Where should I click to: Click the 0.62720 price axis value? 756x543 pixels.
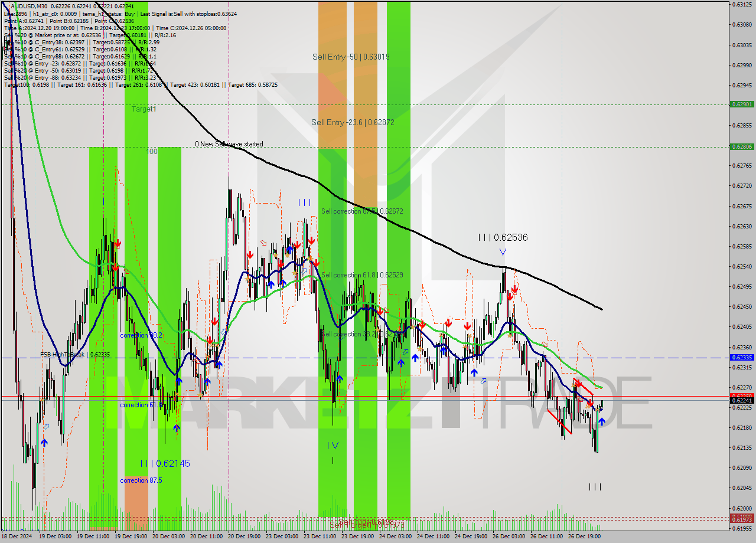(742, 186)
